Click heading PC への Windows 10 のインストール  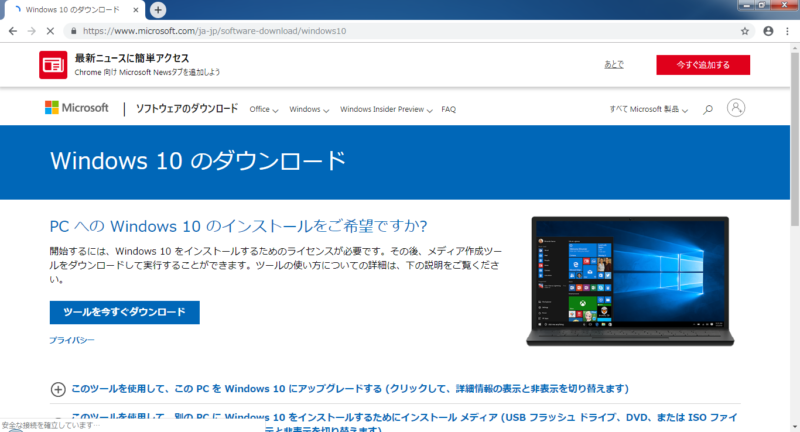(238, 226)
